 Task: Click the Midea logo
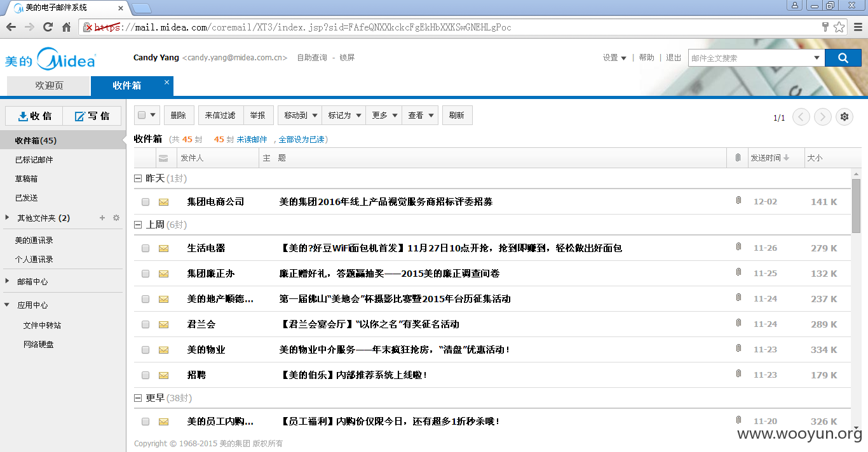pyautogui.click(x=50, y=59)
